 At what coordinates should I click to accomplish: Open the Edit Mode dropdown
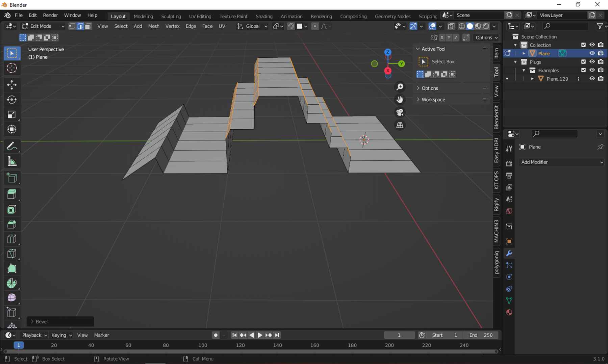point(43,26)
